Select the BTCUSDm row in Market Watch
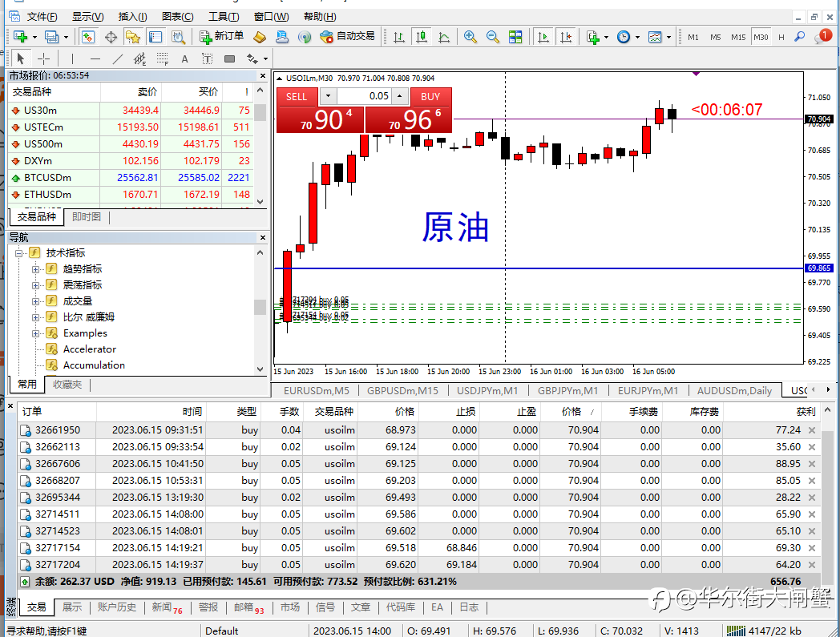 131,177
